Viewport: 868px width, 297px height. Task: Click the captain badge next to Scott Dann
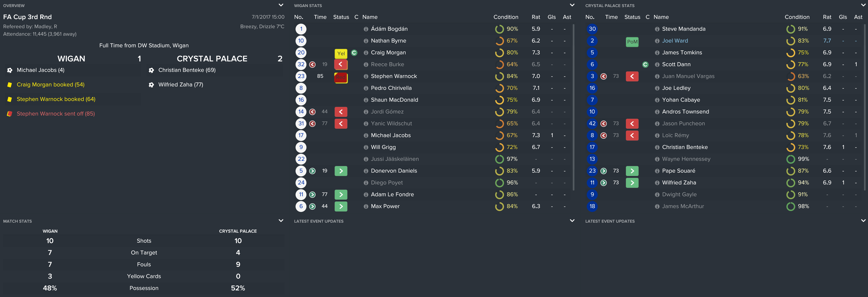[x=645, y=65]
